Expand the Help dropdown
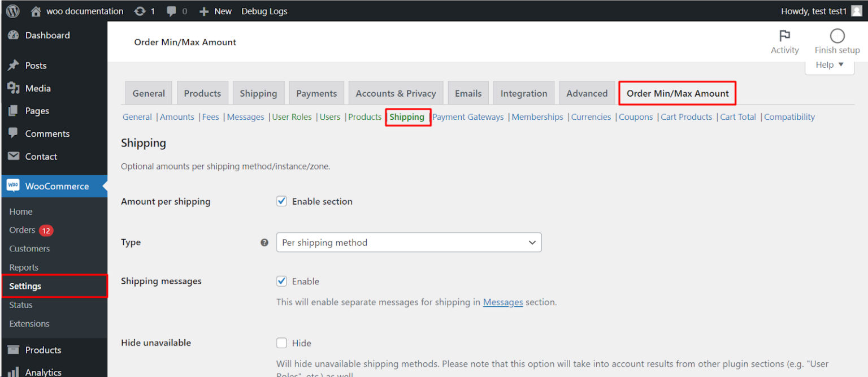This screenshot has height=377, width=868. tap(828, 64)
